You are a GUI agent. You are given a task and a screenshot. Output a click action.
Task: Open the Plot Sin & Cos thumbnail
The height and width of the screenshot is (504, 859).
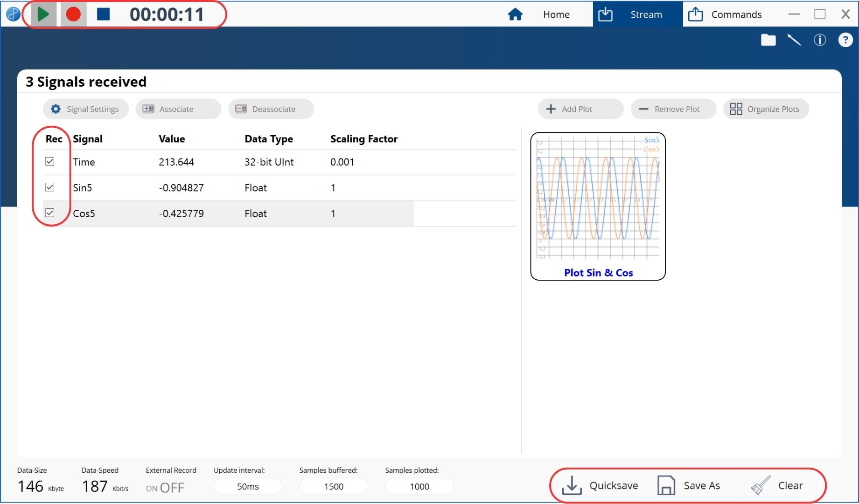coord(598,206)
